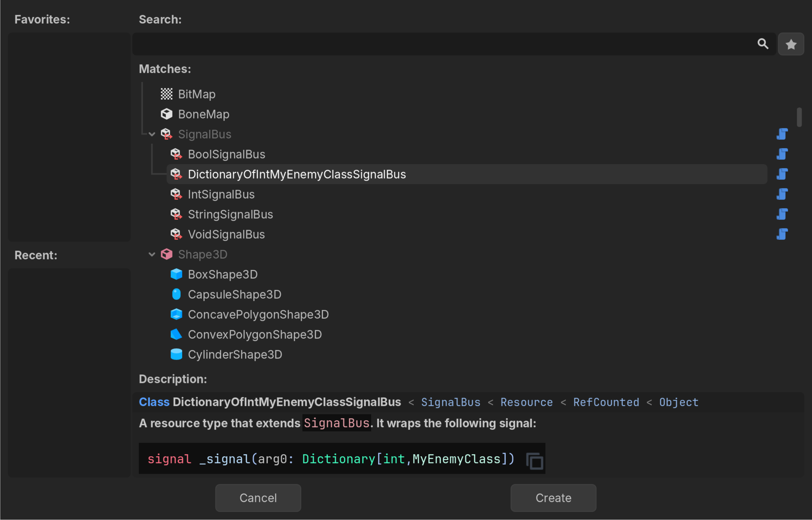
Task: Click the magnifier icon in the search bar
Action: tap(763, 44)
